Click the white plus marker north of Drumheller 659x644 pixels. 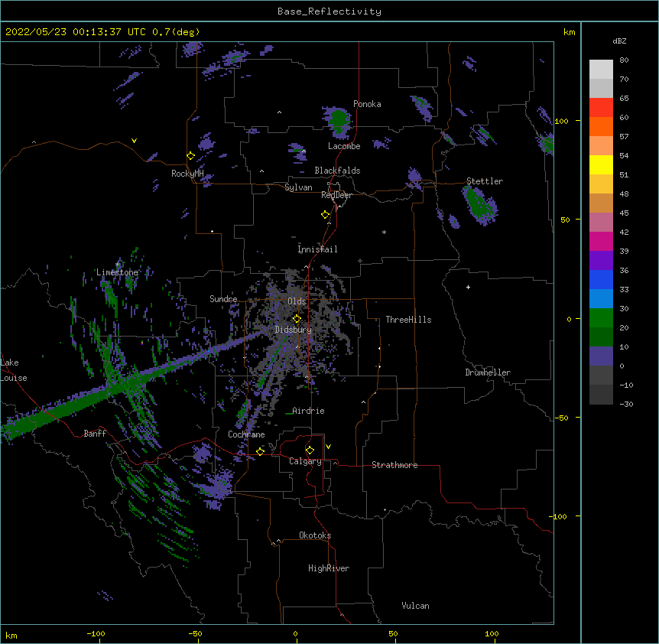468,287
